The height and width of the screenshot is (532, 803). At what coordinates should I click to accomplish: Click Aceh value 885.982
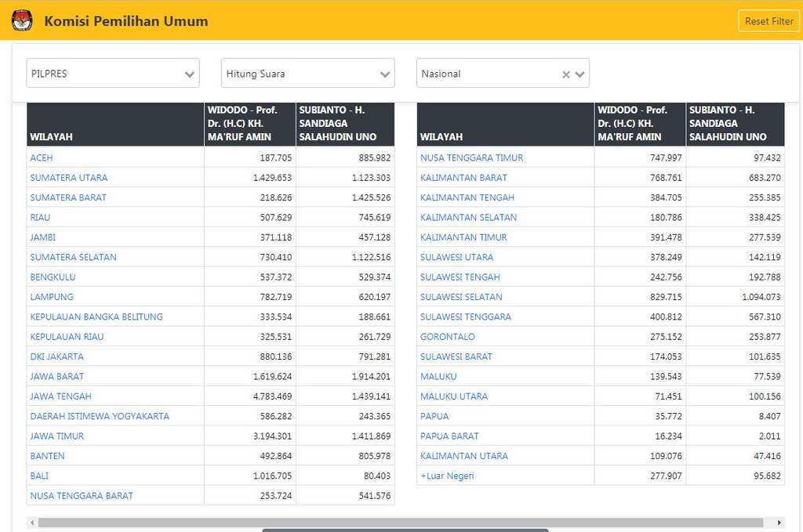tap(374, 158)
